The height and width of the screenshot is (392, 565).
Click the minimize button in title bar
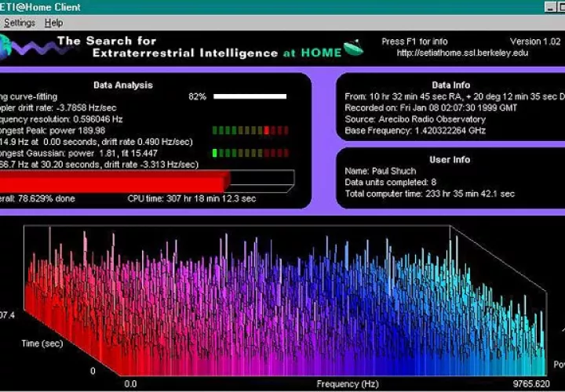click(x=550, y=7)
